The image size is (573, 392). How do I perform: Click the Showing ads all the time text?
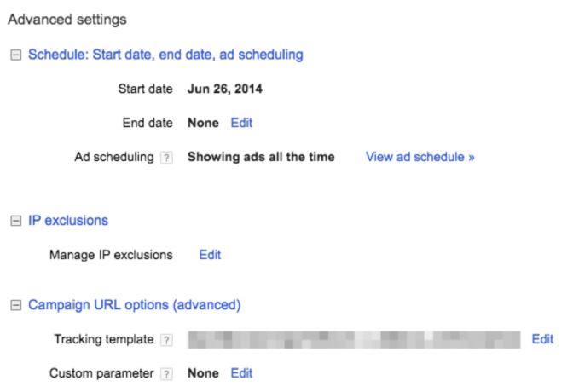click(x=261, y=157)
